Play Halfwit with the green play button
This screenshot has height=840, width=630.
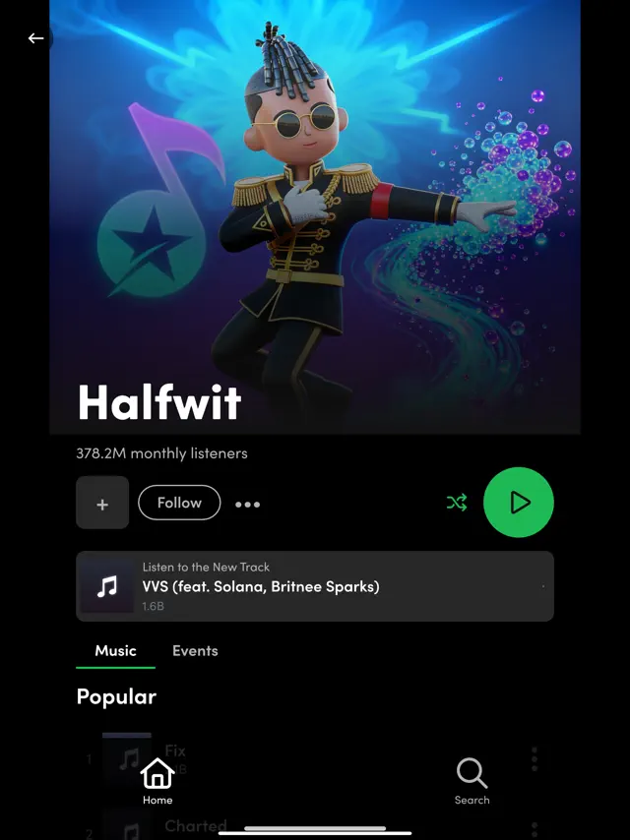coord(519,503)
